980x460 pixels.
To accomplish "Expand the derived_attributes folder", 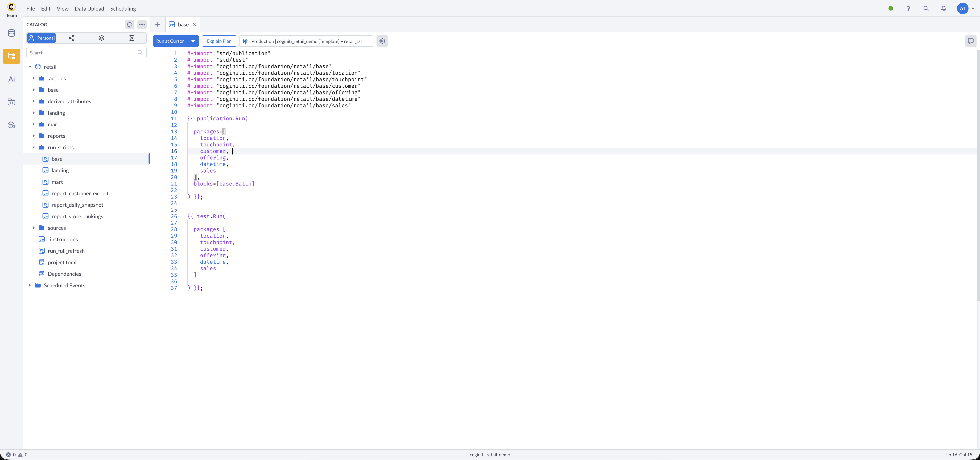I will coord(34,101).
